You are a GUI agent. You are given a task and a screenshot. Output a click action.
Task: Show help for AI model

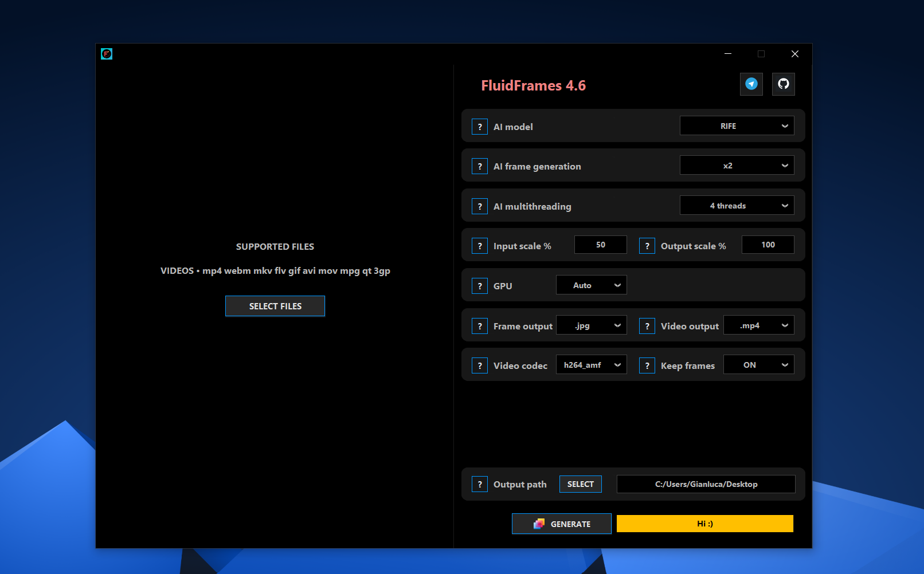pos(480,127)
